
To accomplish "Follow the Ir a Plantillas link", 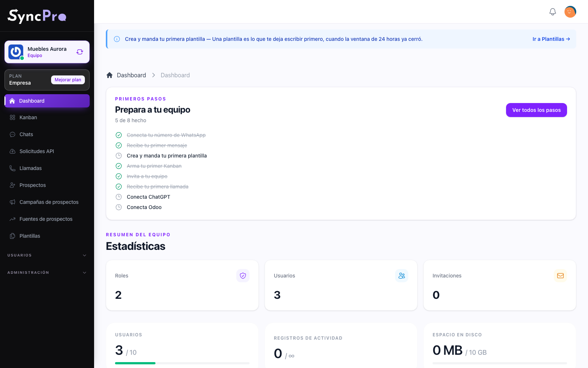I will 551,39.
